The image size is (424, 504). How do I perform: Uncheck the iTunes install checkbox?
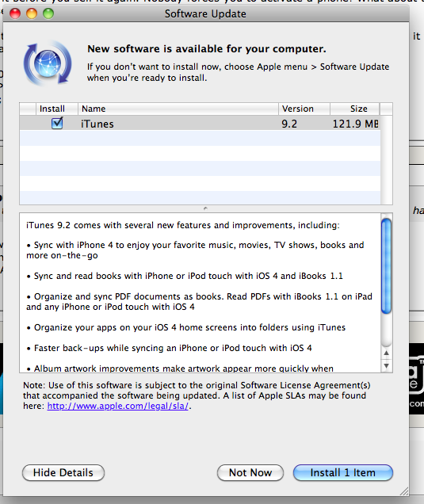click(x=57, y=124)
